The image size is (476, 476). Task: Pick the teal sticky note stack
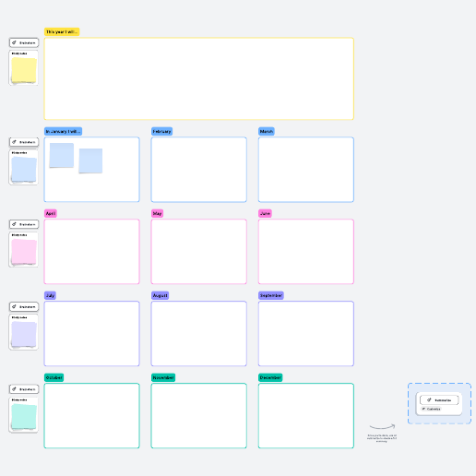[x=24, y=417]
